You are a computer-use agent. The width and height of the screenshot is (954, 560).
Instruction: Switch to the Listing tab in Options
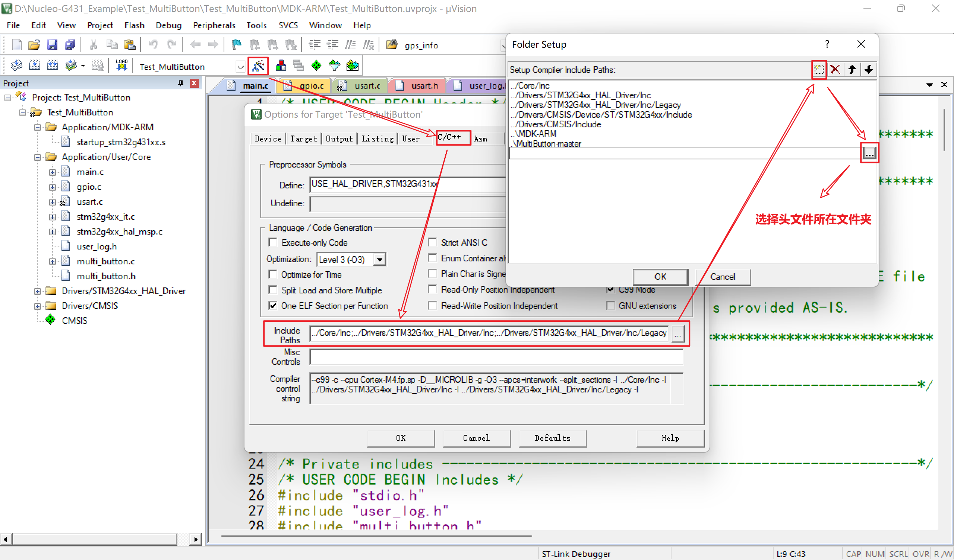[x=378, y=139]
